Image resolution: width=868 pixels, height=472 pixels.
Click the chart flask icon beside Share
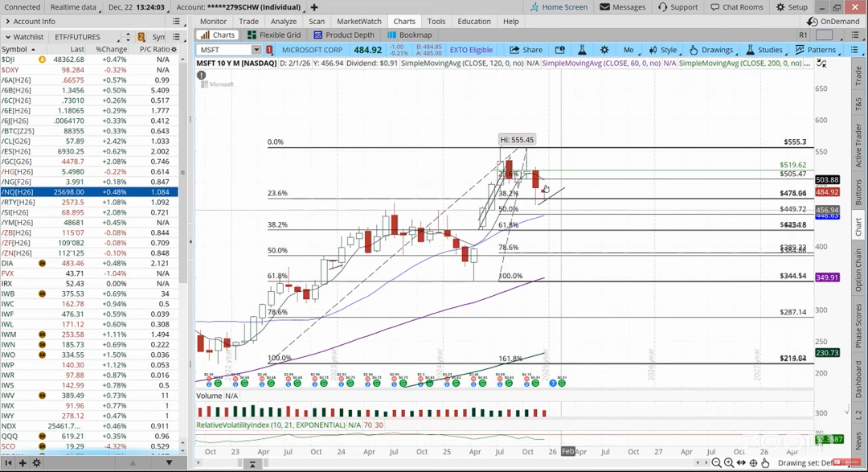point(582,50)
